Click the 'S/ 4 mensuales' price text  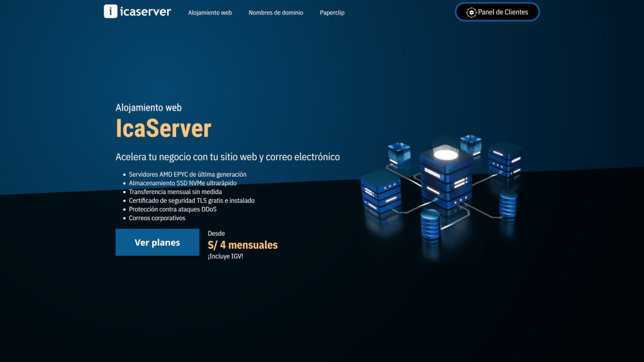pyautogui.click(x=242, y=245)
